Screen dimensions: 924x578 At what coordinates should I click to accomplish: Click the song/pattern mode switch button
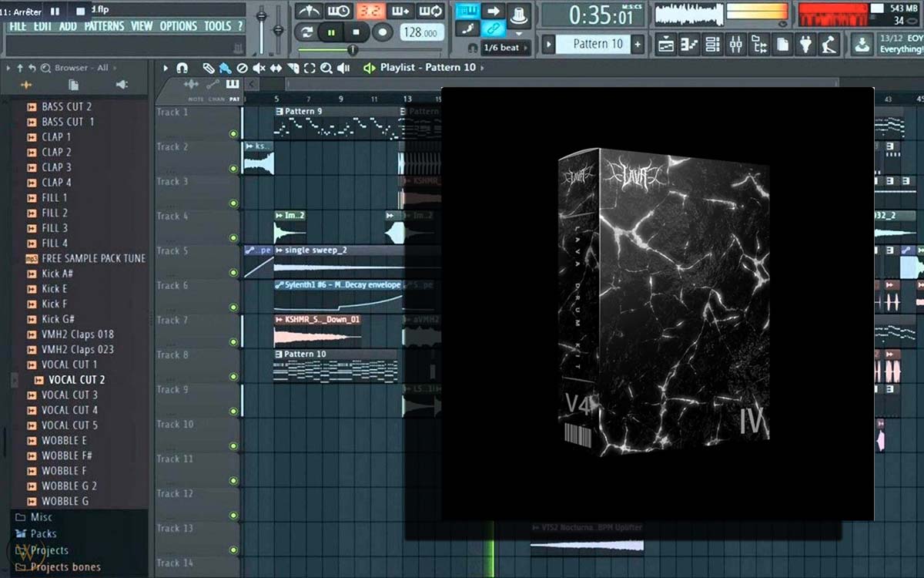point(307,32)
